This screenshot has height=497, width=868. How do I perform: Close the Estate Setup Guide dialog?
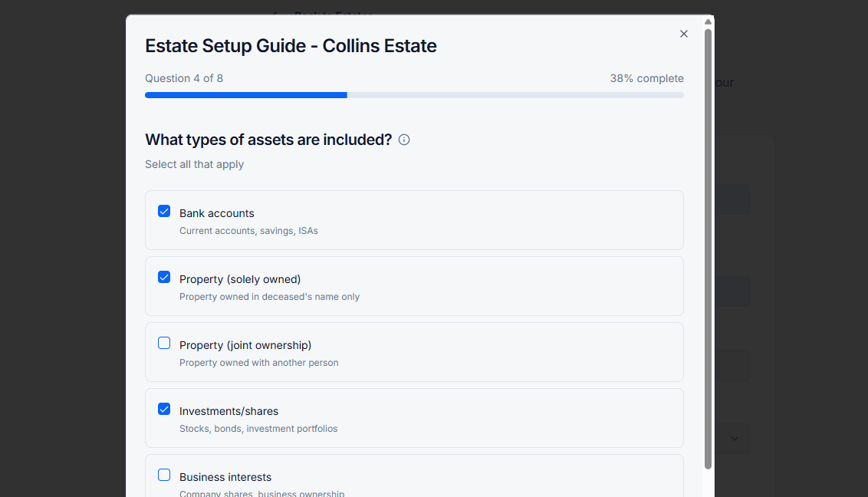pos(683,34)
